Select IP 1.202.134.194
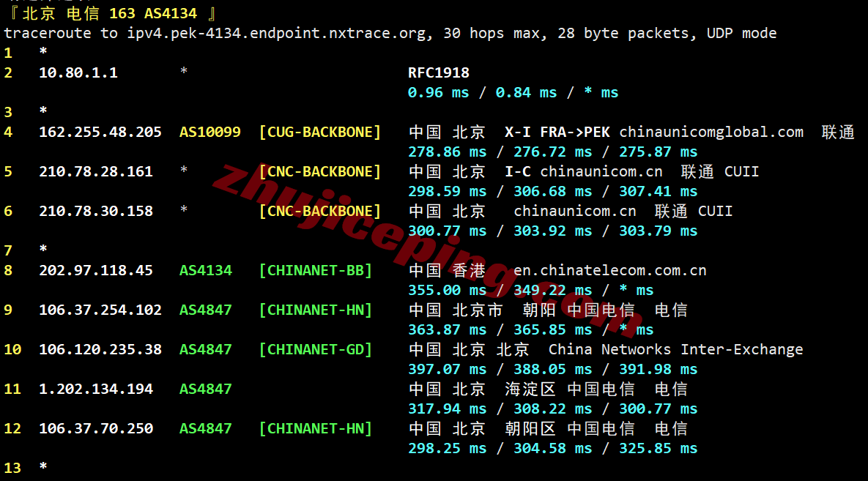Screen dimensions: 868x481 pos(96,389)
